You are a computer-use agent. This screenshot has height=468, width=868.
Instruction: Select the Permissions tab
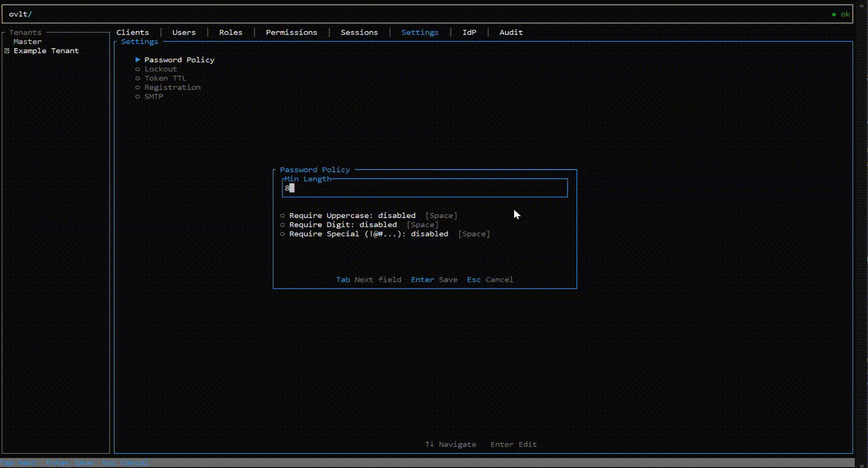291,32
